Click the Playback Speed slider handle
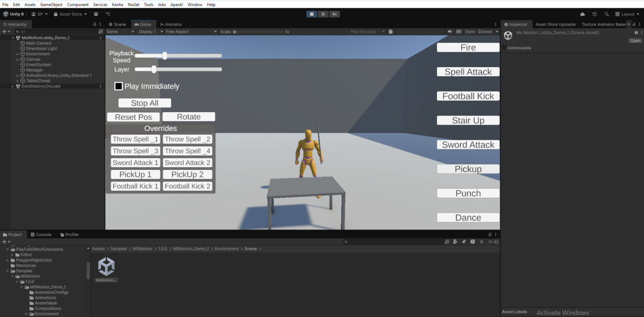 (165, 55)
